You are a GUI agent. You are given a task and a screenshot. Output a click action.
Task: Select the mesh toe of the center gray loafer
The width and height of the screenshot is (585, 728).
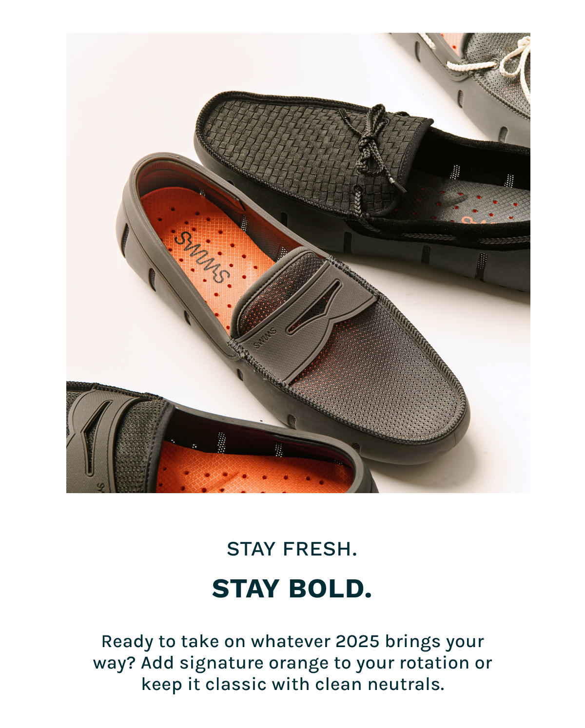(x=390, y=390)
